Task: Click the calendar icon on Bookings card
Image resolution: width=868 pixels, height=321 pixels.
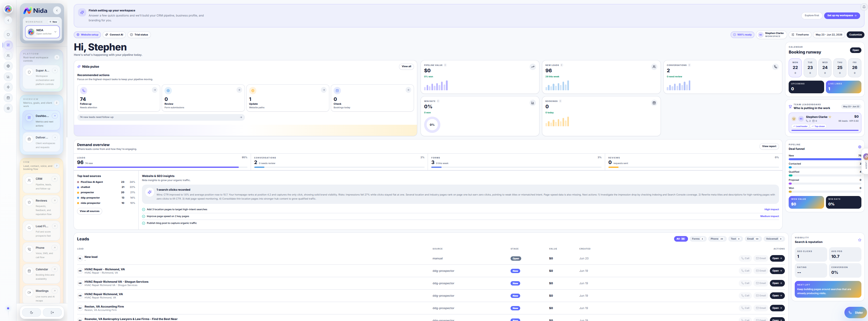Action: [x=654, y=103]
